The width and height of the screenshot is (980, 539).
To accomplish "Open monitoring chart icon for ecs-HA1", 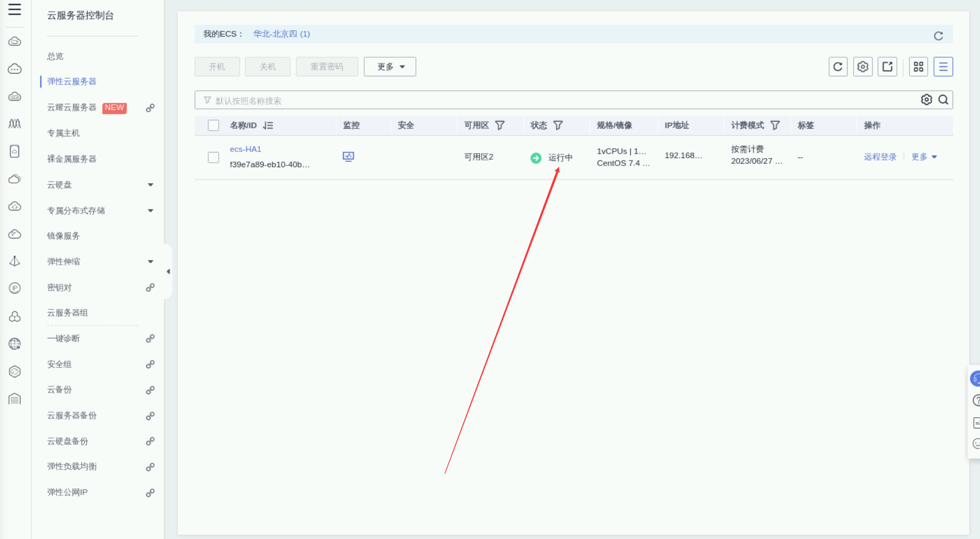I will 349,156.
